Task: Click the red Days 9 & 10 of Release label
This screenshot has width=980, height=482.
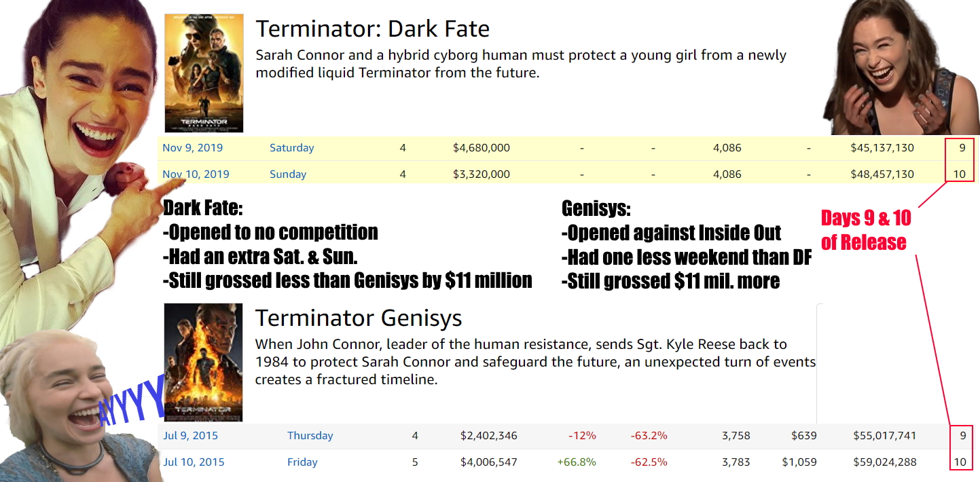Action: click(865, 229)
